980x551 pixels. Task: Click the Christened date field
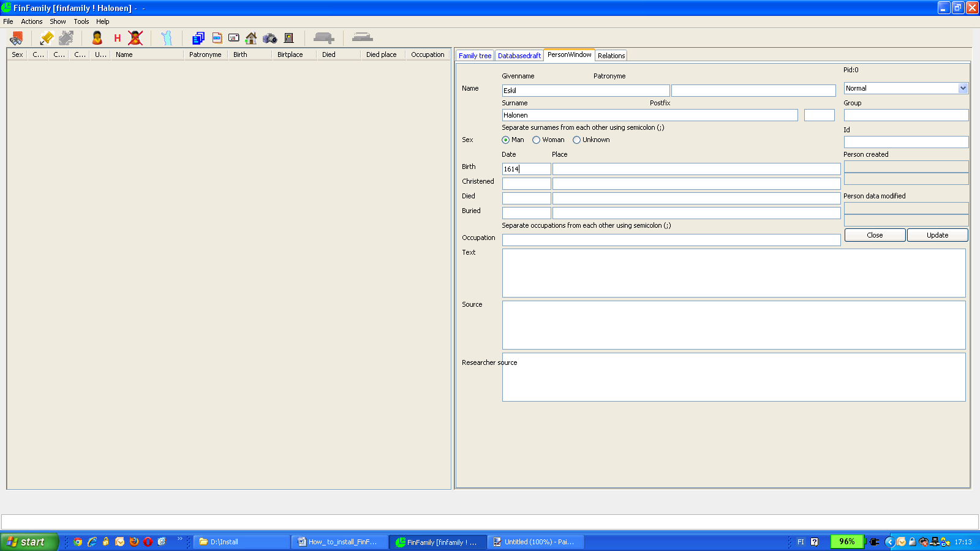coord(527,184)
